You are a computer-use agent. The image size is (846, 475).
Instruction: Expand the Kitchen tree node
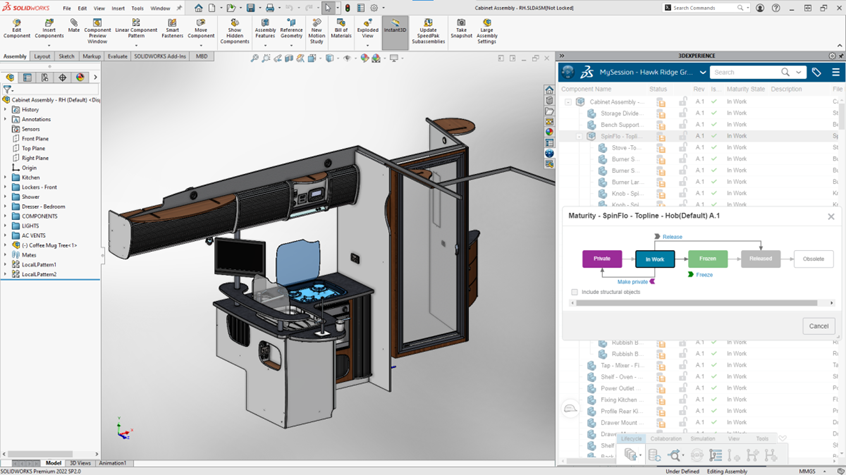6,178
